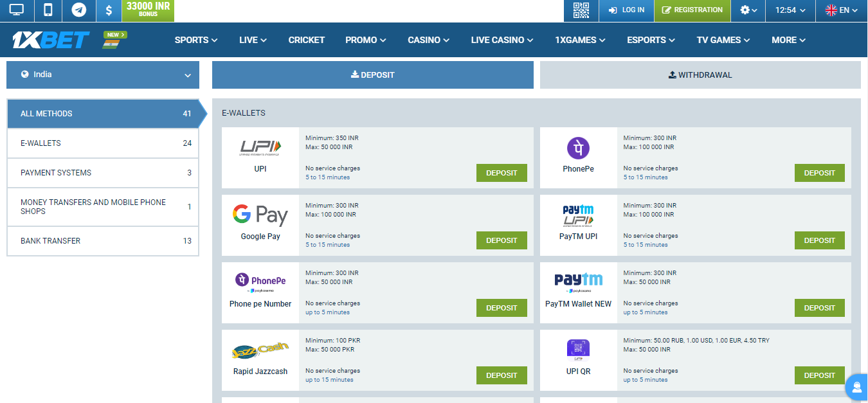Open the mobile app phone icon
The image size is (868, 403).
coord(48,10)
